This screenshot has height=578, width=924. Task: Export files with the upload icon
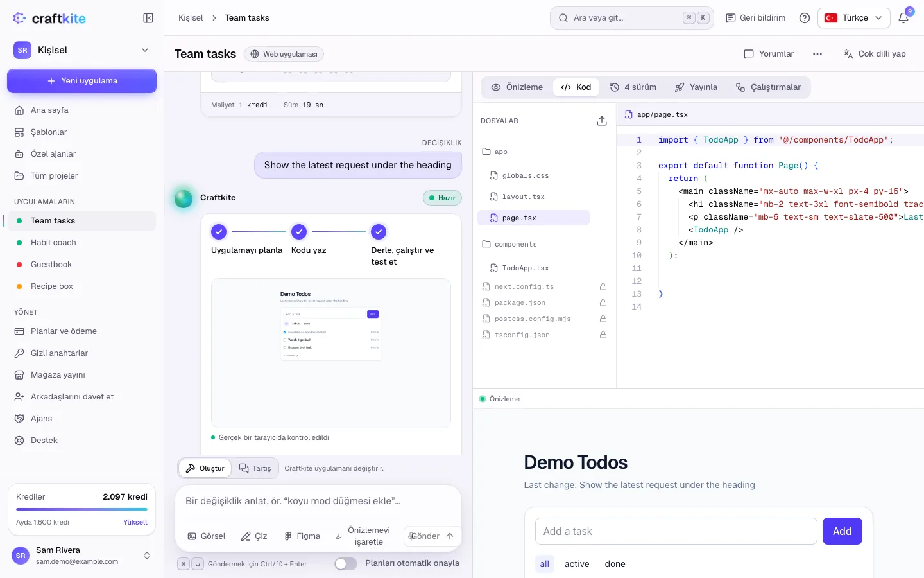tap(602, 121)
